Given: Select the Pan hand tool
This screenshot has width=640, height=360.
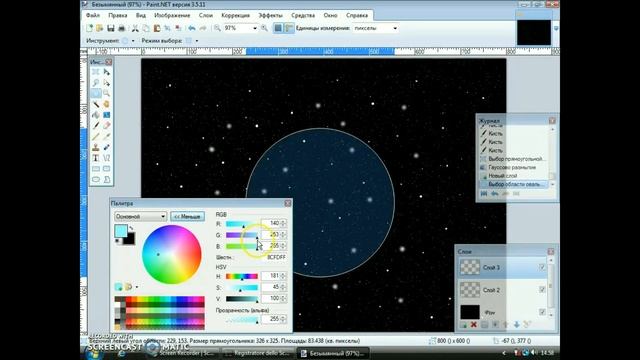Looking at the screenshot, I should (x=106, y=104).
